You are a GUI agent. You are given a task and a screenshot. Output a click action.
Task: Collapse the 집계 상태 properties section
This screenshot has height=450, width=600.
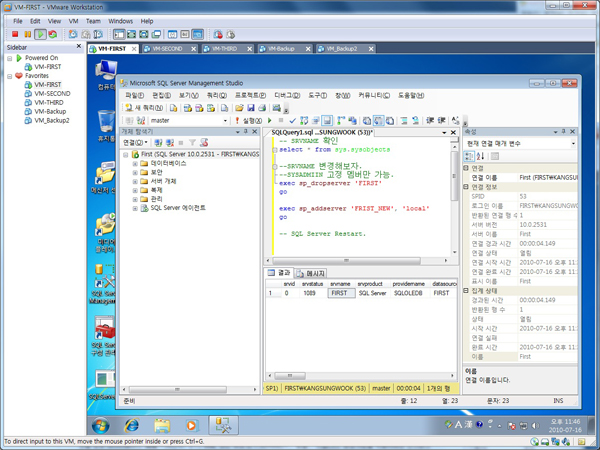pos(466,291)
